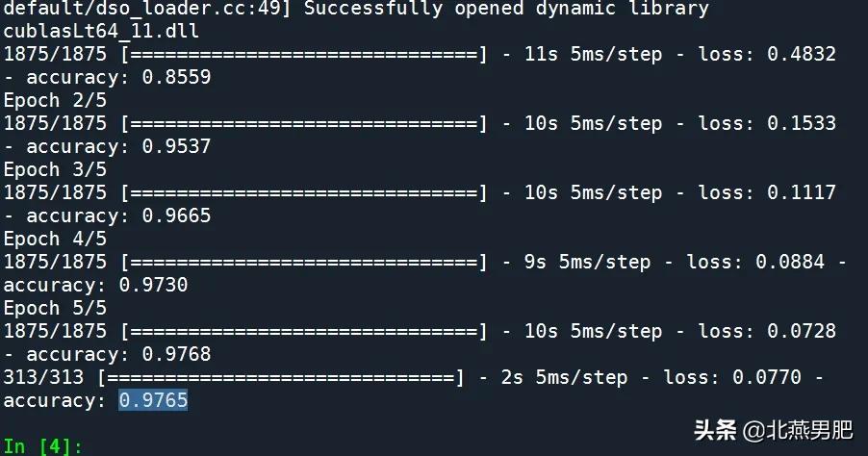Click the 头条 @北燕男肥 watermark
This screenshot has height=456, width=868.
pos(769,429)
